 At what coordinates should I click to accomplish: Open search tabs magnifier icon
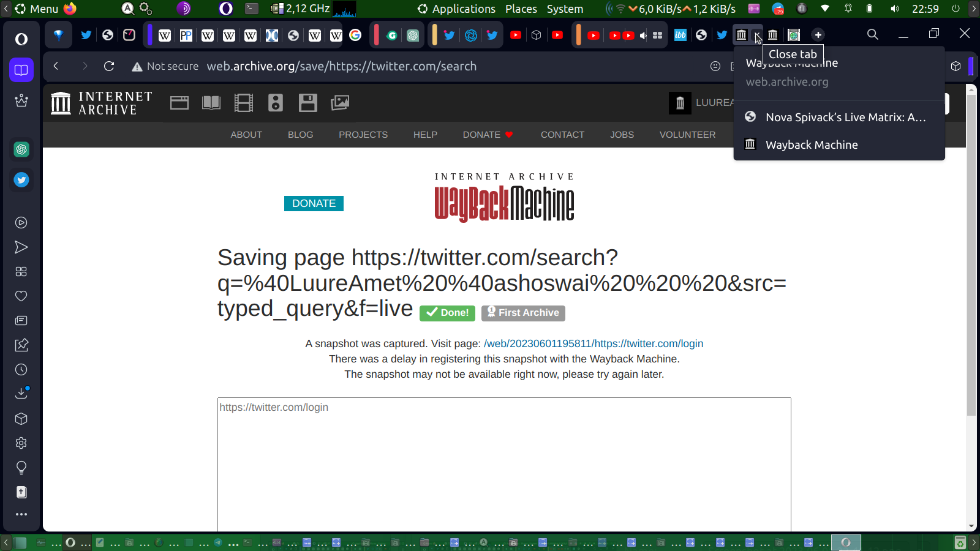pos(873,34)
